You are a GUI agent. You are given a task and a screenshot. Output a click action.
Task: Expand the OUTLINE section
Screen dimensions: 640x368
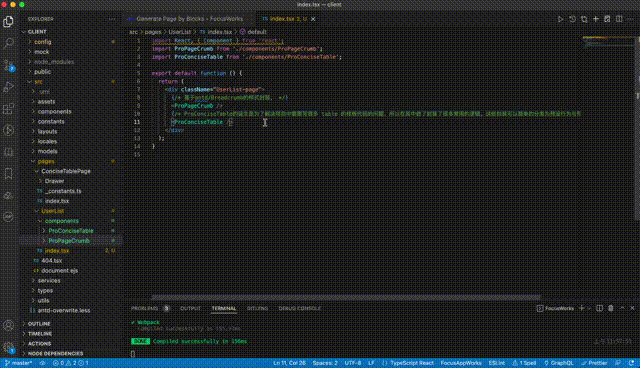pos(39,324)
